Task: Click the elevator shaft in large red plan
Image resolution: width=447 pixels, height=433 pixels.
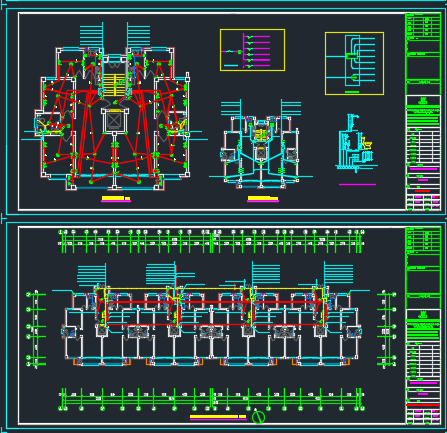Action: (x=114, y=120)
